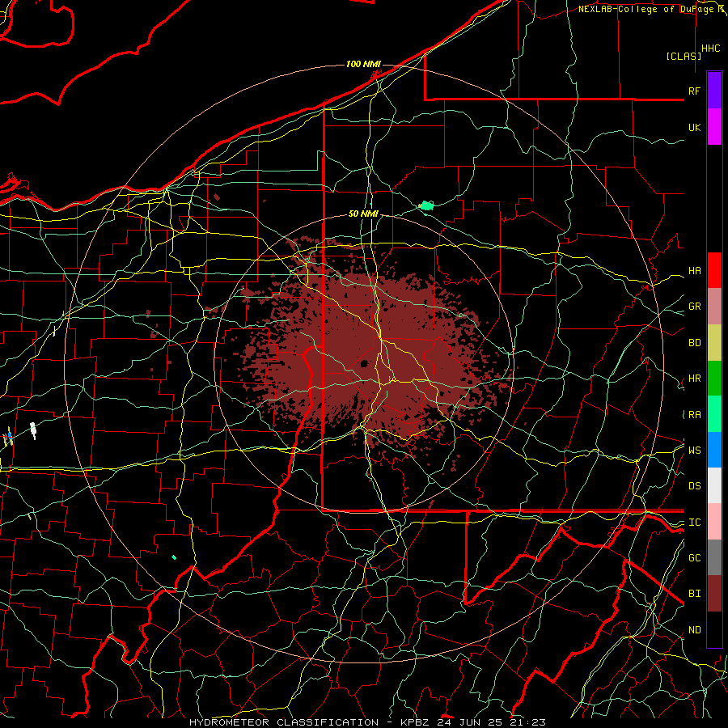Click the RA legend label

click(694, 415)
